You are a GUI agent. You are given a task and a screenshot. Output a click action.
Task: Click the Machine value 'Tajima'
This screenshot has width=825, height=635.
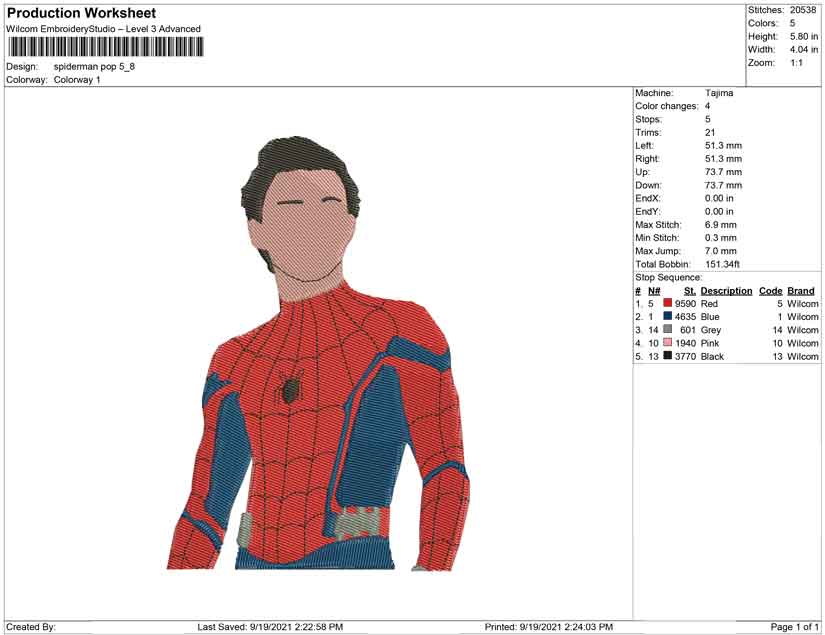click(x=719, y=93)
